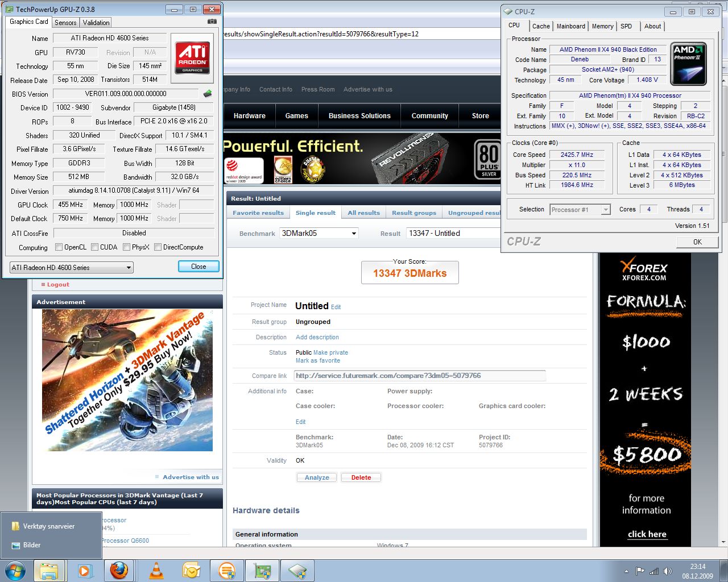Open the Hardware site menu
Screen dimensions: 728x582
click(249, 115)
